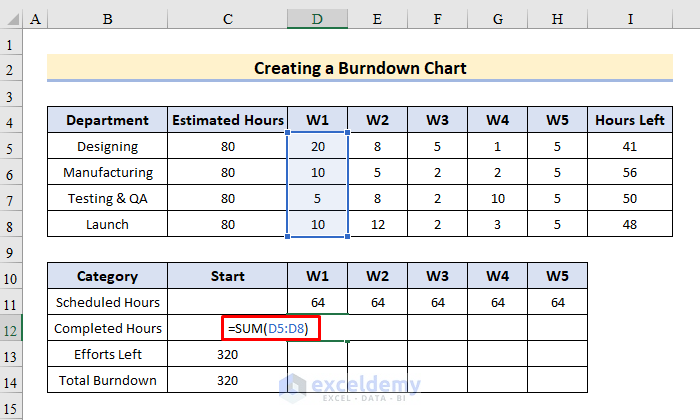Click the column A header
The width and height of the screenshot is (700, 420).
pos(35,20)
